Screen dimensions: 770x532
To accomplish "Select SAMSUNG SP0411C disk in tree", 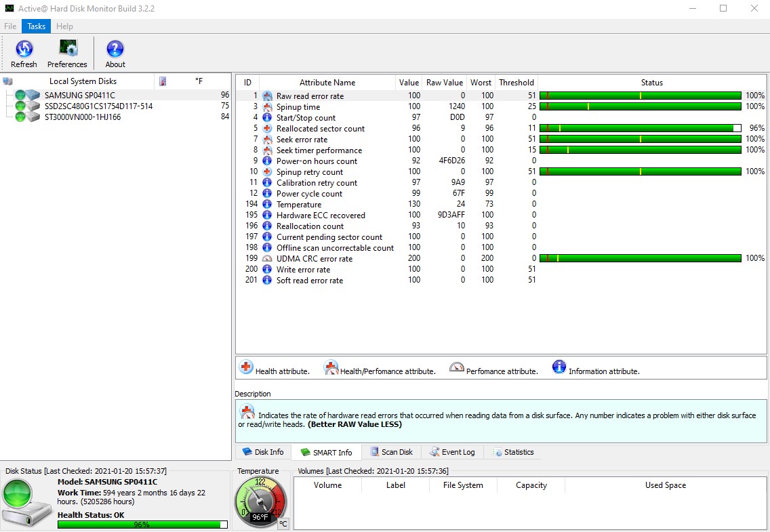I will 79,96.
